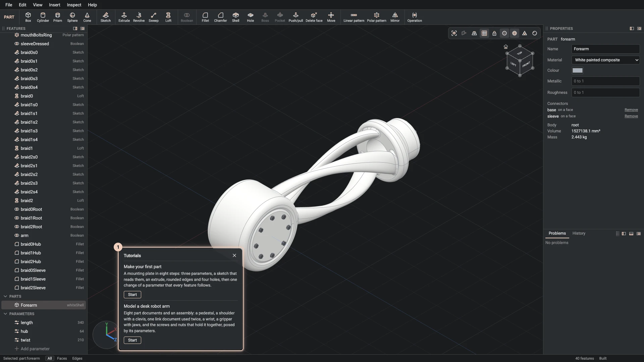Open the Mirror tool
The image size is (644, 362).
point(395,17)
